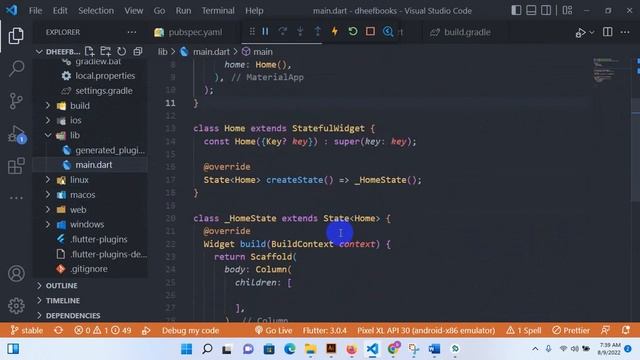Toggle secondary side bar layout
This screenshot has height=360, width=640.
[546, 10]
